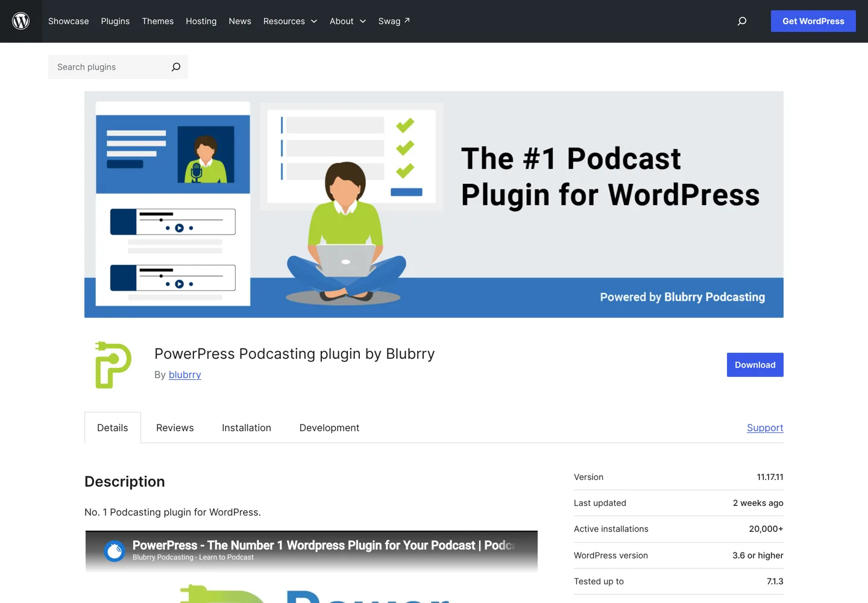The height and width of the screenshot is (603, 868).
Task: Click the '3.6 or higher' WordPress version value
Action: pos(758,555)
